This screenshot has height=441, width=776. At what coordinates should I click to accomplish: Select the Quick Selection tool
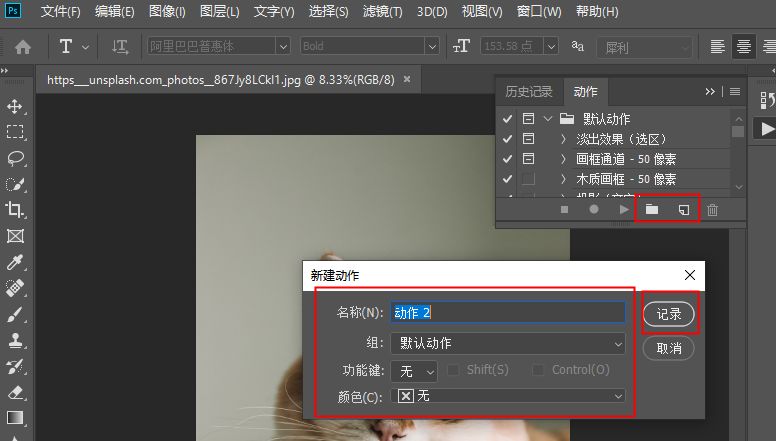coord(14,184)
